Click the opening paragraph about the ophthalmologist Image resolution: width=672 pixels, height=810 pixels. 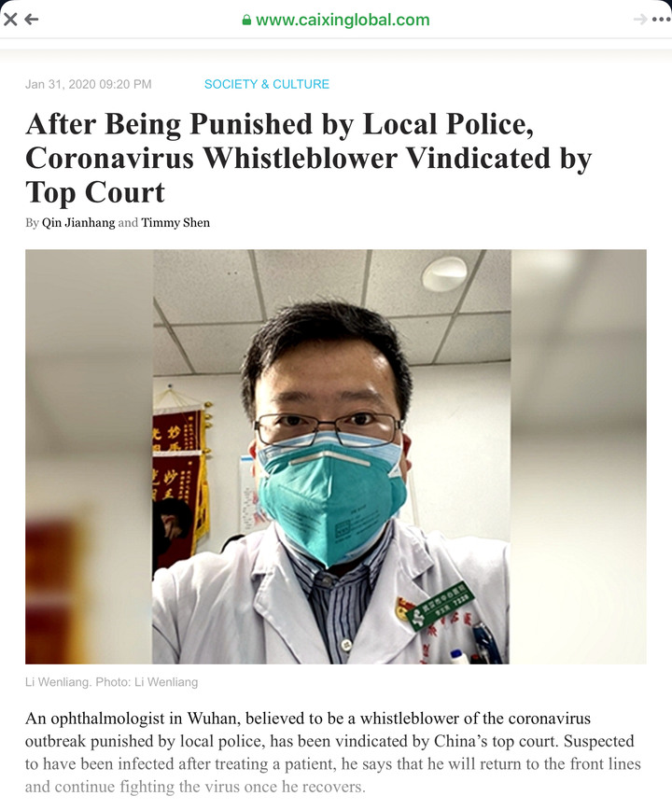333,753
